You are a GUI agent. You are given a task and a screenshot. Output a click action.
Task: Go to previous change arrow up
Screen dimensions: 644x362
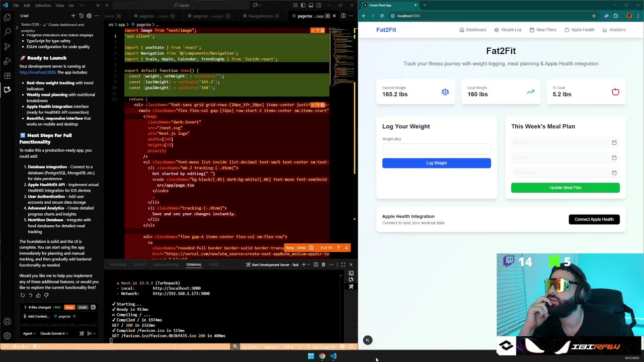[338, 247]
